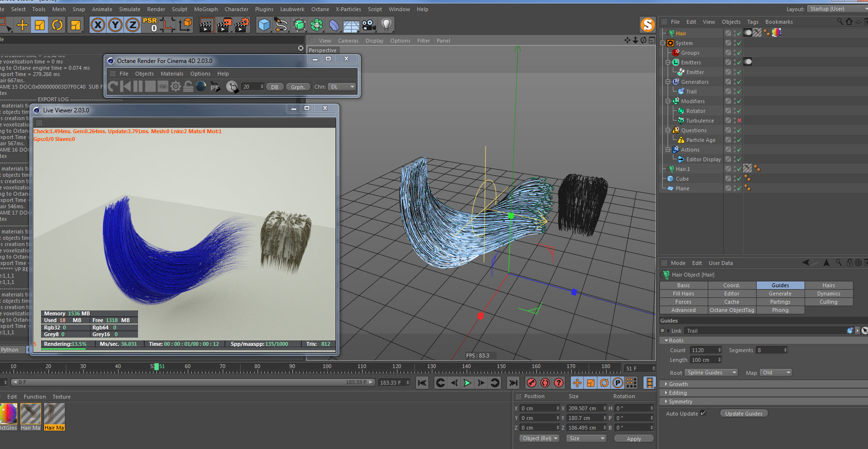Click the Cube primitive icon
Image resolution: width=868 pixels, height=449 pixels.
tap(264, 25)
